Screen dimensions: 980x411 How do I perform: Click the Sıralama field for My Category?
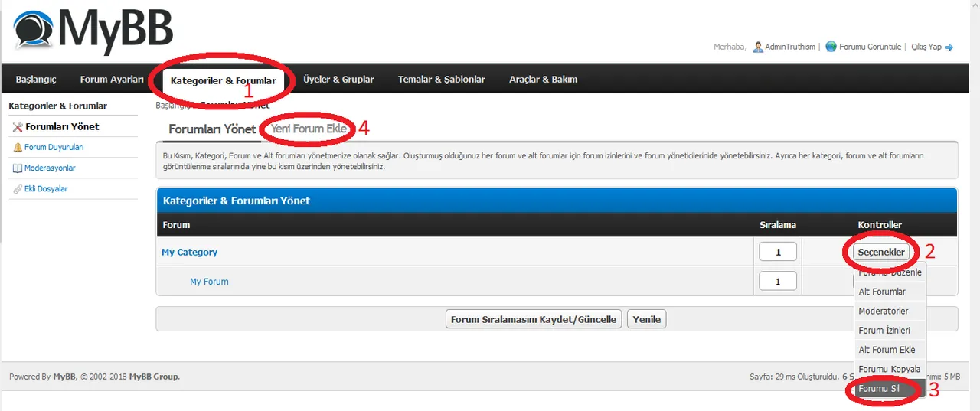[778, 252]
